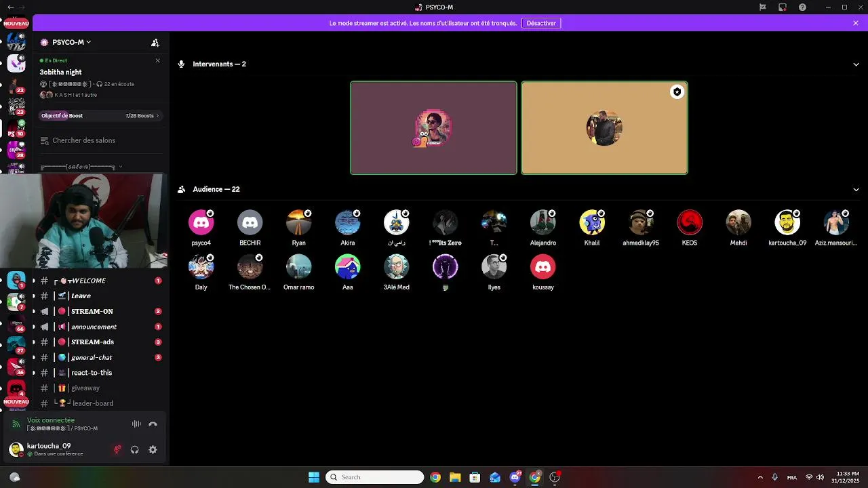
Task: Collapse the Audience section chevron
Action: coord(856,190)
